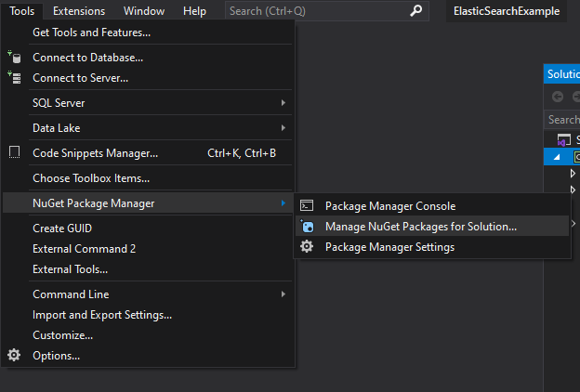The image size is (580, 392).
Task: Click the Solution Explorer search field
Action: tap(561, 120)
